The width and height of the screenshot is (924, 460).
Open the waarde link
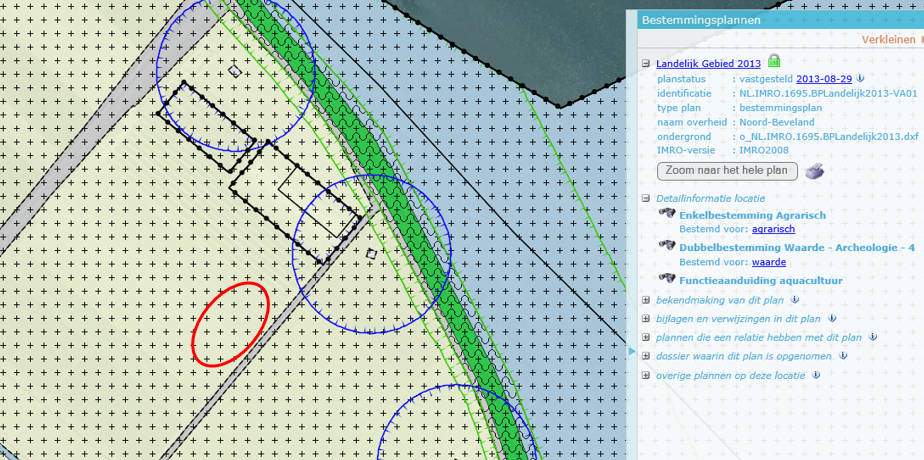(768, 262)
